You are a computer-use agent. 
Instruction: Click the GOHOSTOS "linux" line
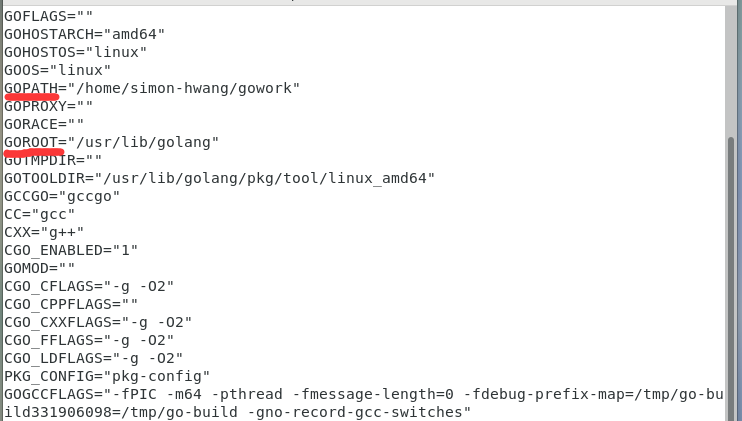coord(75,52)
